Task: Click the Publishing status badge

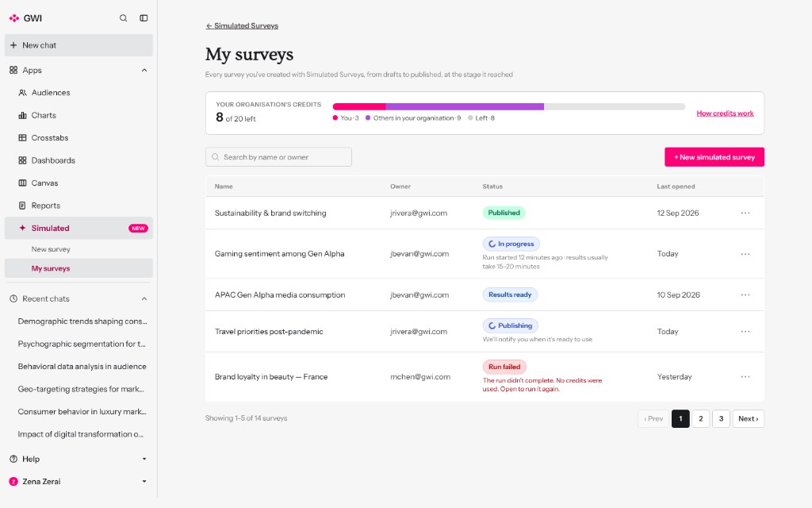Action: pos(511,326)
